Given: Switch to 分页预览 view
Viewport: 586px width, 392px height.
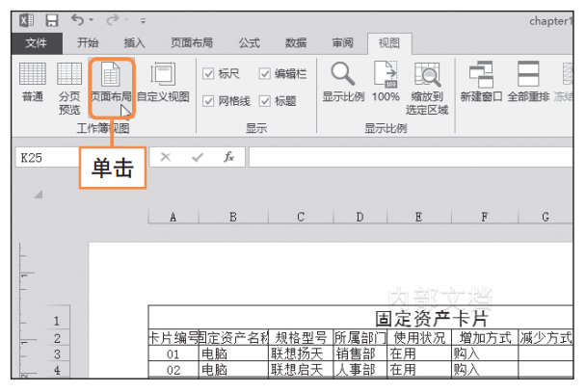Looking at the screenshot, I should pyautogui.click(x=69, y=89).
